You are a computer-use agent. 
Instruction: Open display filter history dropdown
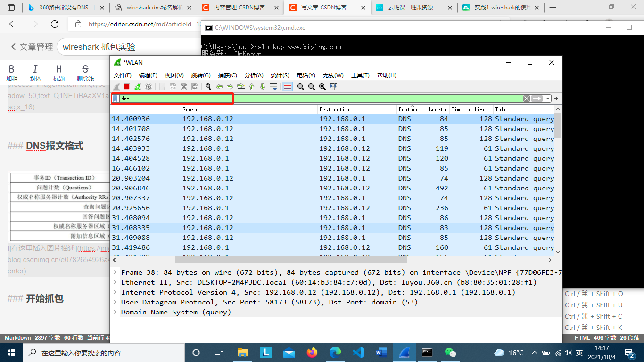[548, 99]
